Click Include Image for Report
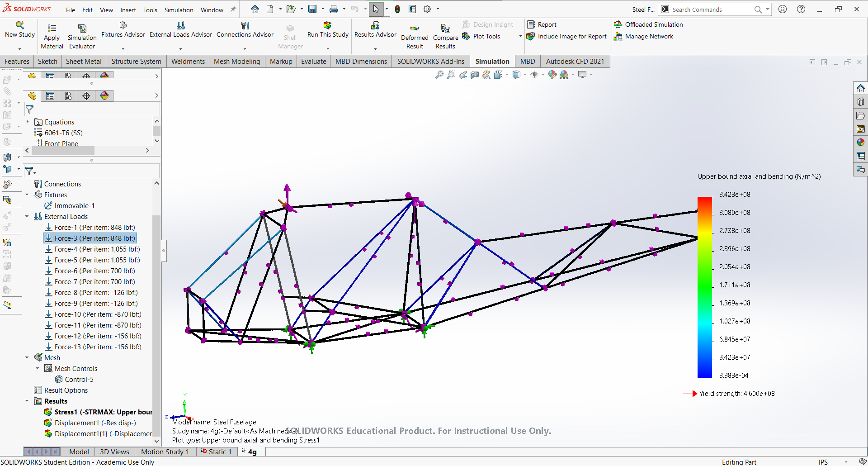Image resolution: width=868 pixels, height=466 pixels. [x=566, y=36]
